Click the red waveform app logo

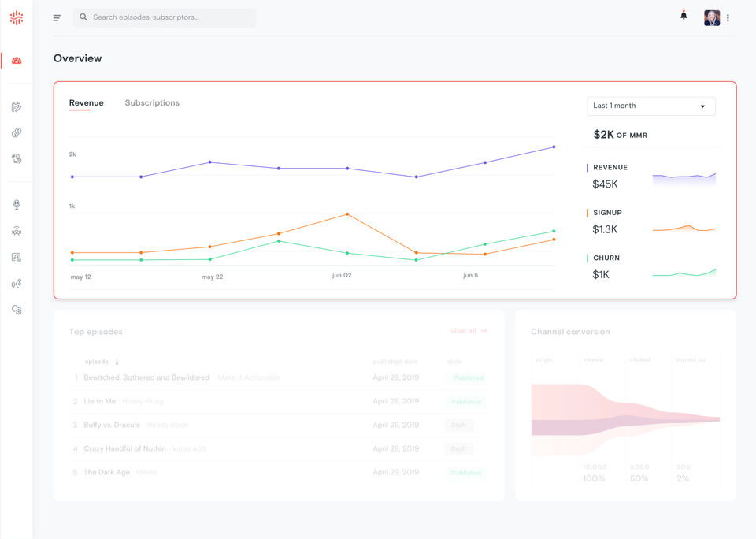point(17,18)
